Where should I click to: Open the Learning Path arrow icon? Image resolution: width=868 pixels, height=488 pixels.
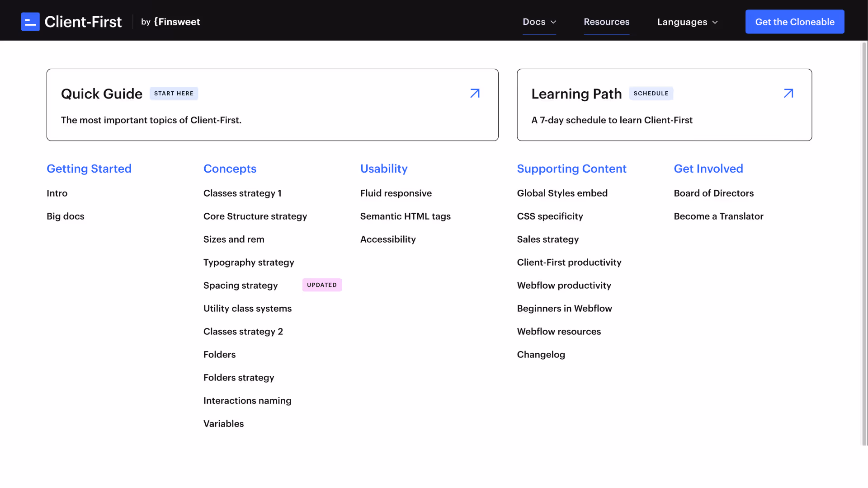pos(788,94)
